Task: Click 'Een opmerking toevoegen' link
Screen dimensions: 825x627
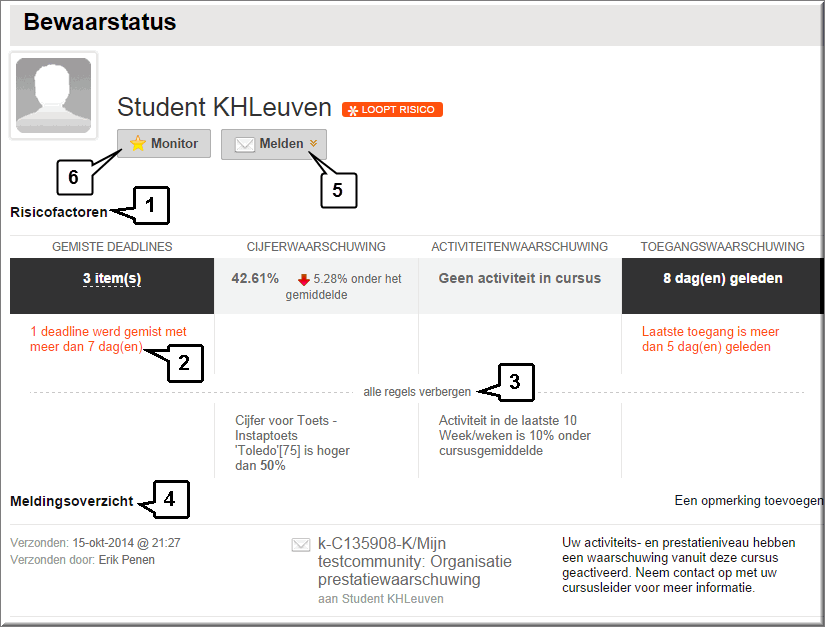Action: coord(748,500)
